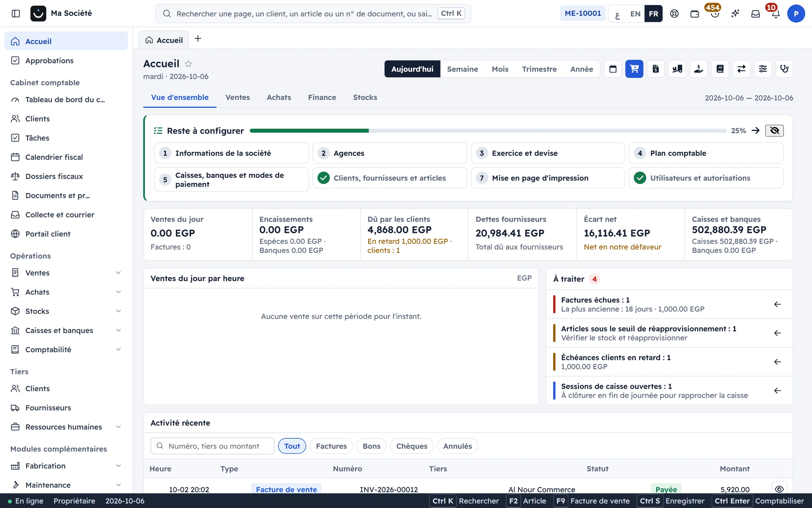Screen dimensions: 812x508
Task: Click the hand receiving payment icon
Action: pos(698,69)
